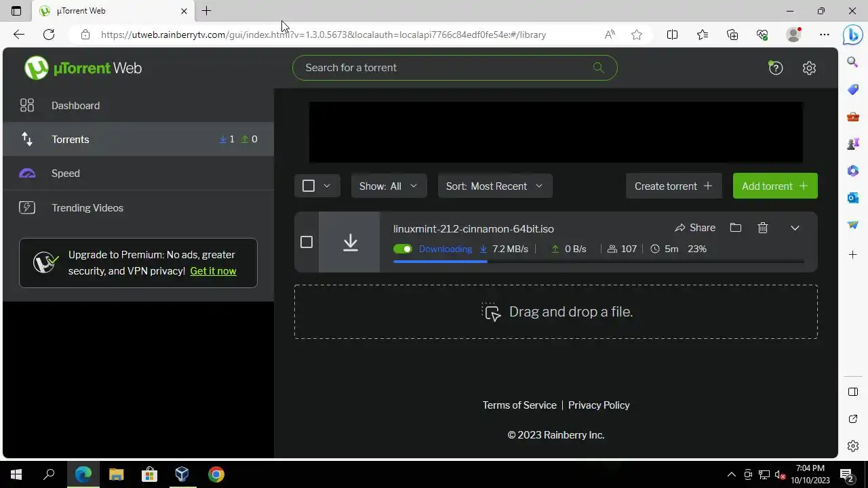
Task: Show hidden system tray icons
Action: [731, 474]
